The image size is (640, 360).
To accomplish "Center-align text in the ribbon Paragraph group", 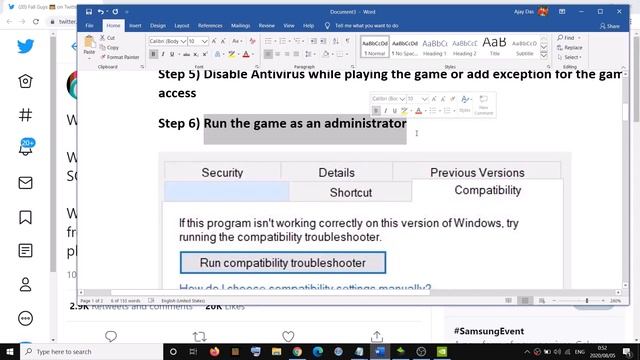I will pyautogui.click(x=278, y=54).
